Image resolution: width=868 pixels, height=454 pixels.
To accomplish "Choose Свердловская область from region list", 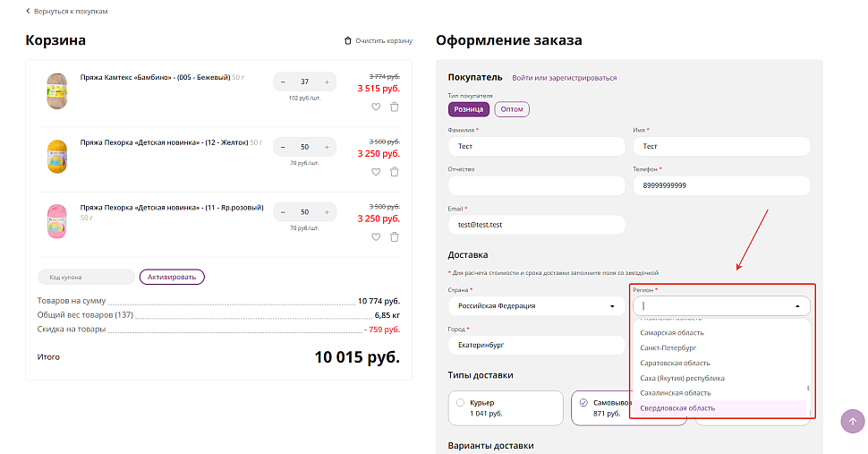I will pos(677,408).
